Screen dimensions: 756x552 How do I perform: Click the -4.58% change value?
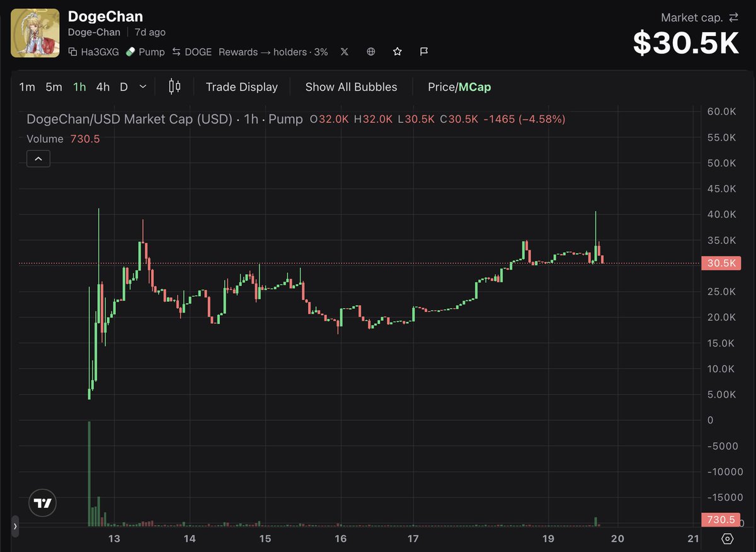542,119
